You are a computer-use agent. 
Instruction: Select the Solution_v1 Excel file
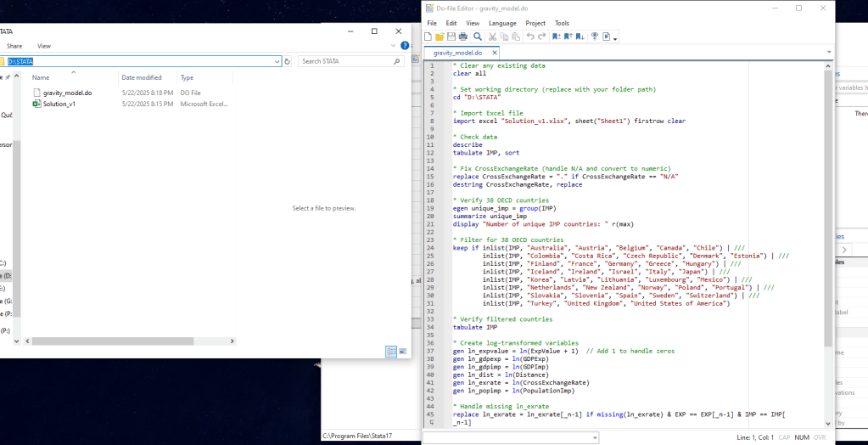59,104
